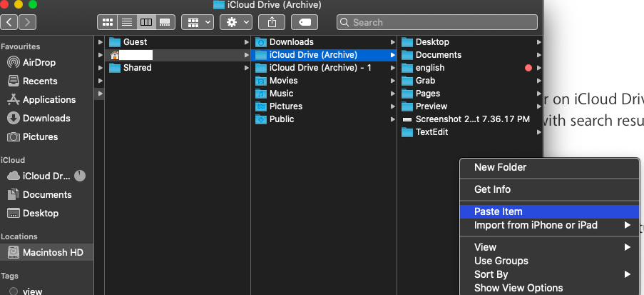Viewport: 644px width, 295px height.
Task: Choose Paste Item from context menu
Action: pos(550,211)
